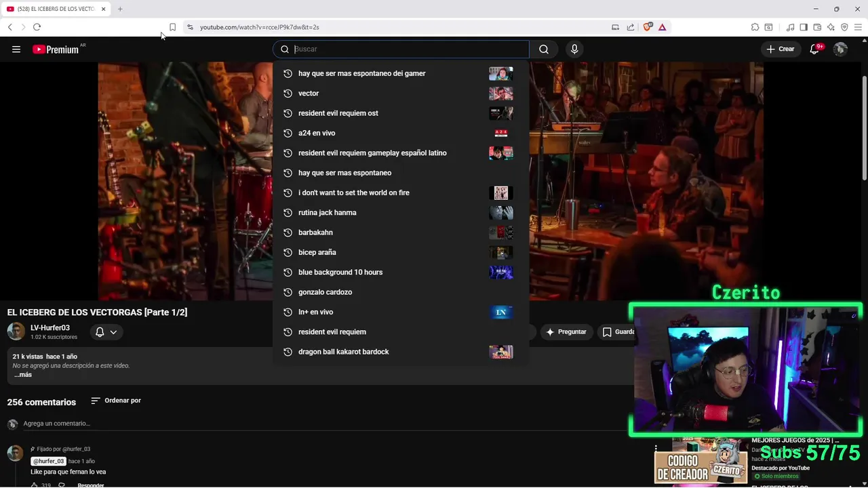View site settings icon in address bar
868x488 pixels.
pyautogui.click(x=190, y=27)
